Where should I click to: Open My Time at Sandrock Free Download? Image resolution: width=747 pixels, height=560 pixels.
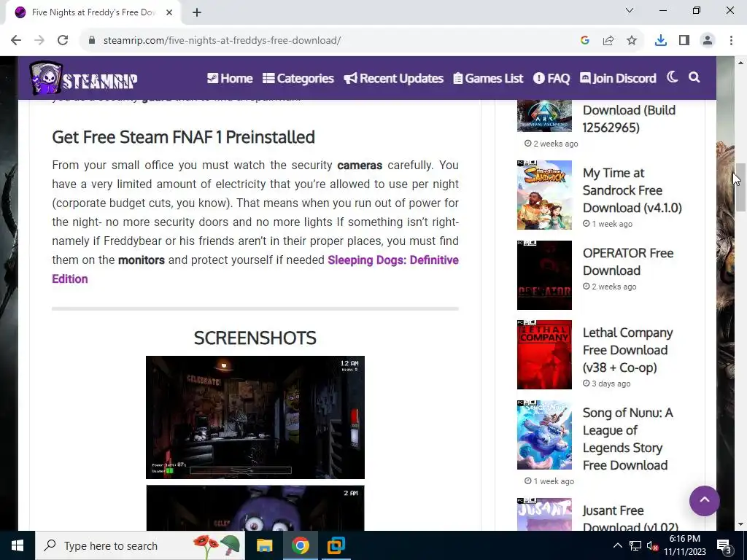pyautogui.click(x=632, y=190)
